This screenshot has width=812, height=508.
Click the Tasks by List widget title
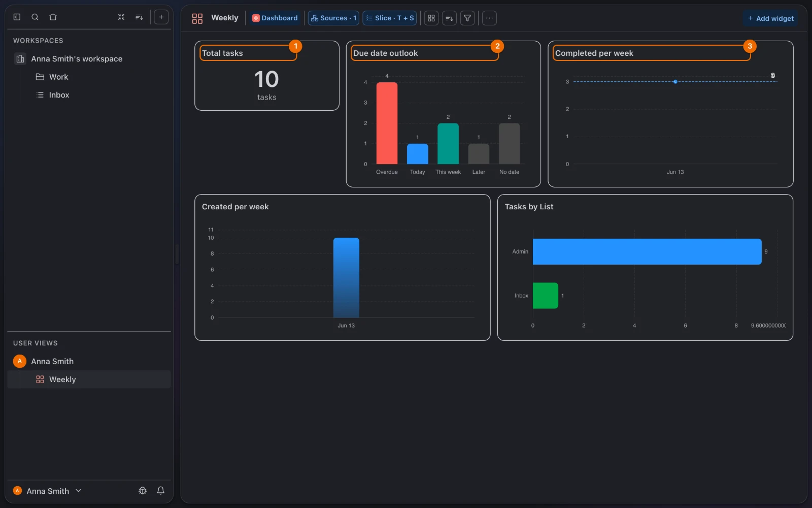pos(529,207)
